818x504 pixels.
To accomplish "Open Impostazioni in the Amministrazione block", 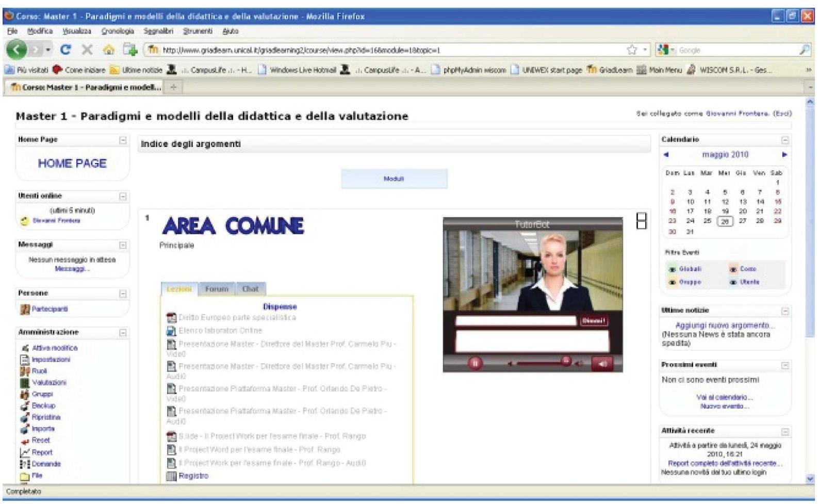I will coord(51,360).
